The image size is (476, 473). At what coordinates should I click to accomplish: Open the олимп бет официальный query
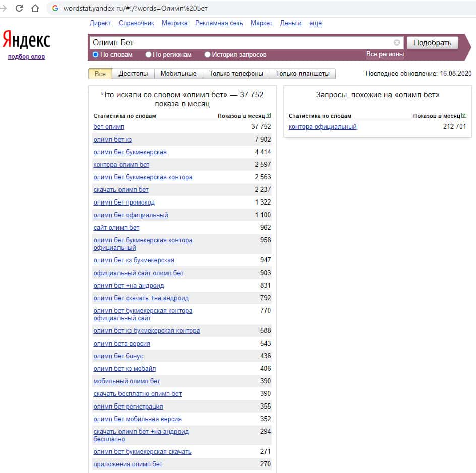131,215
